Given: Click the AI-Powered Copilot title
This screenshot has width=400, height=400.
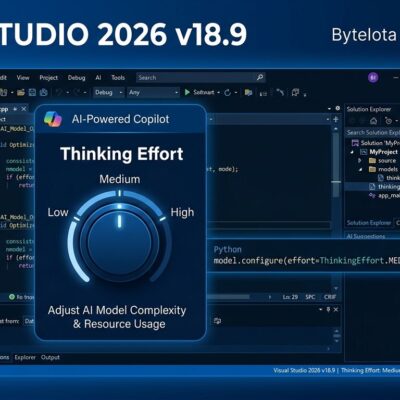Looking at the screenshot, I should click(121, 119).
